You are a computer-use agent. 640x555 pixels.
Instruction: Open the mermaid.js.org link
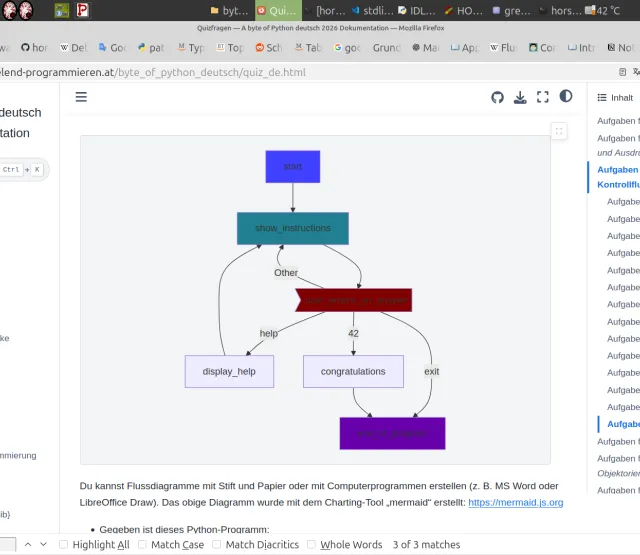coord(516,502)
